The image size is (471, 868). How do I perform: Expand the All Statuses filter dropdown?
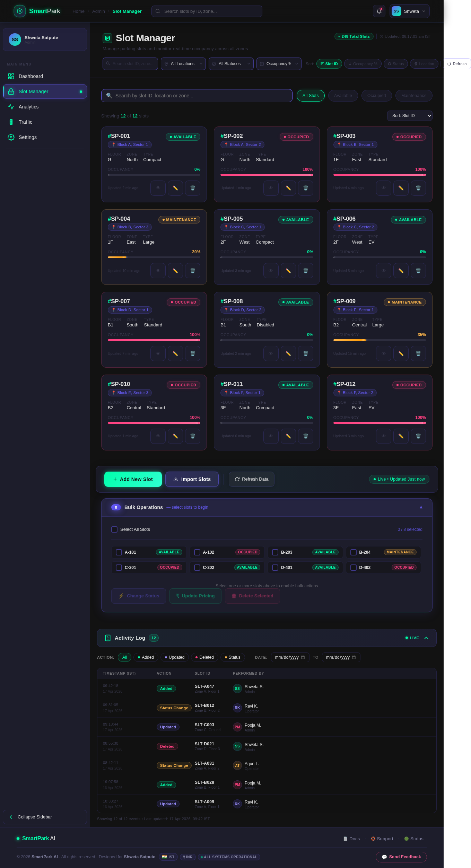[231, 64]
